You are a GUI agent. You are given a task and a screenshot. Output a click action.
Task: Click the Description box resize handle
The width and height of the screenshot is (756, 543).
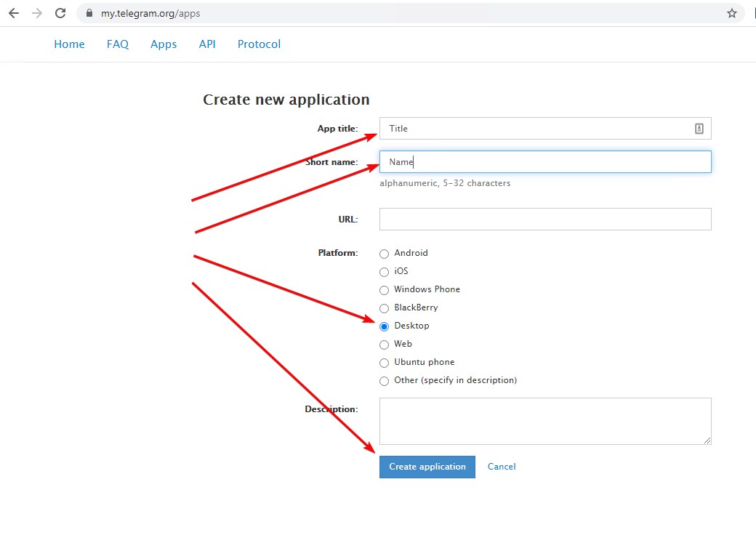coord(707,441)
